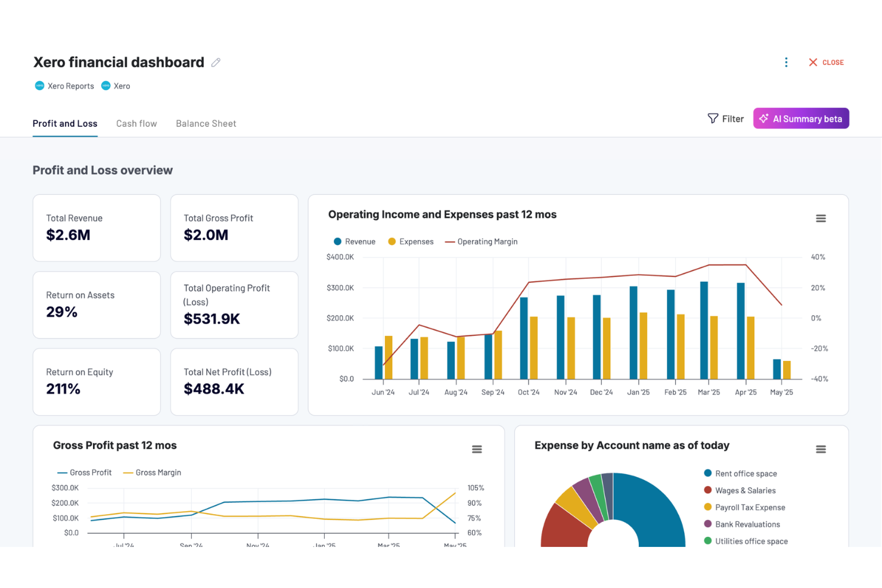This screenshot has width=882, height=588.
Task: Click the Xero Reports source badge
Action: [64, 86]
